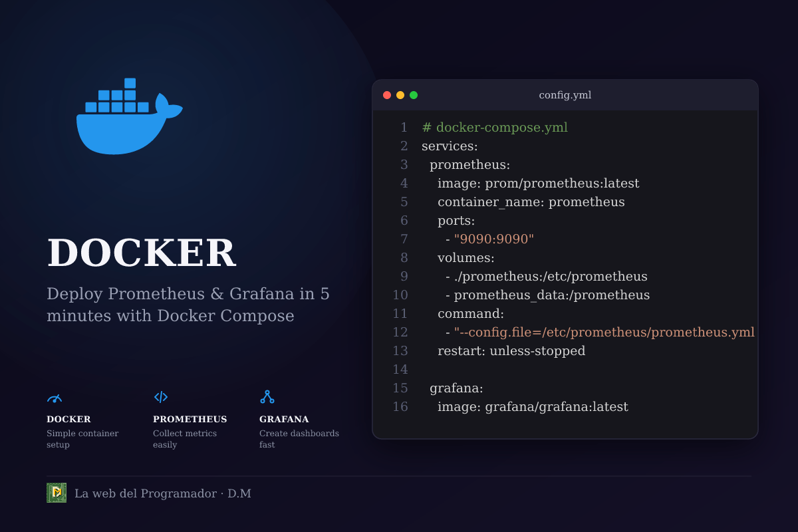Minimize config.yml window with yellow button

tap(400, 95)
